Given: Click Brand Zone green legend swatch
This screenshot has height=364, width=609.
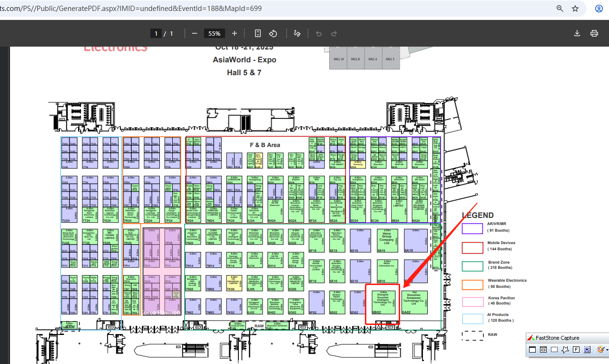Looking at the screenshot, I should click(472, 266).
